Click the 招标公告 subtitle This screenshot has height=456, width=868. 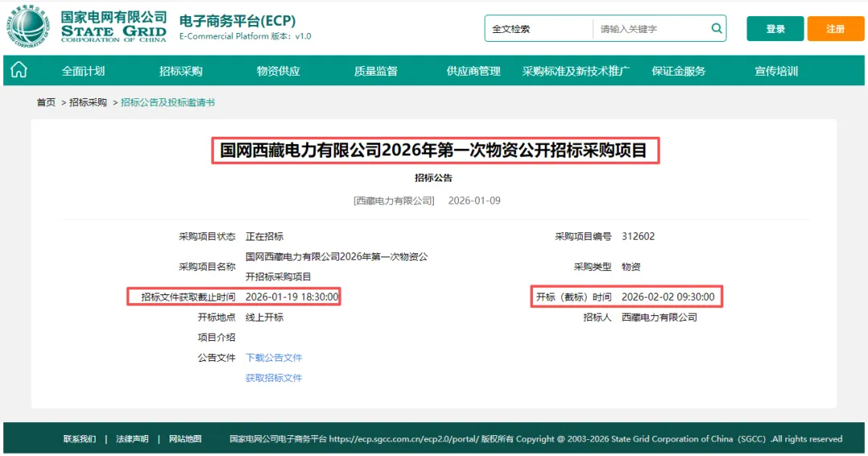click(x=433, y=178)
